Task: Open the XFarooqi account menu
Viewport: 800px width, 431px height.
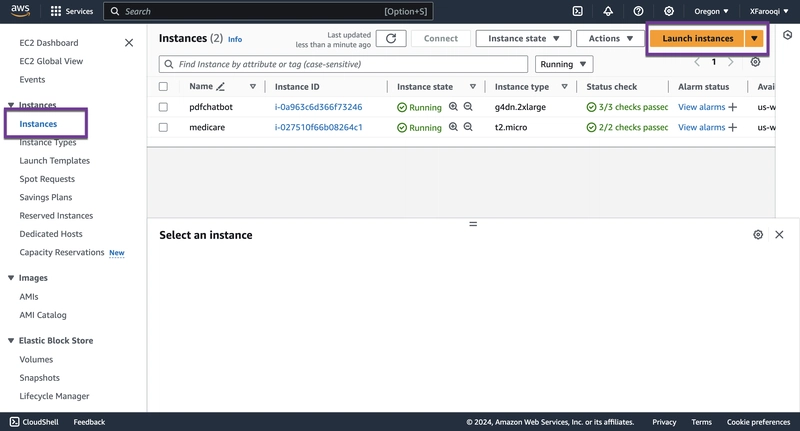Action: point(769,11)
